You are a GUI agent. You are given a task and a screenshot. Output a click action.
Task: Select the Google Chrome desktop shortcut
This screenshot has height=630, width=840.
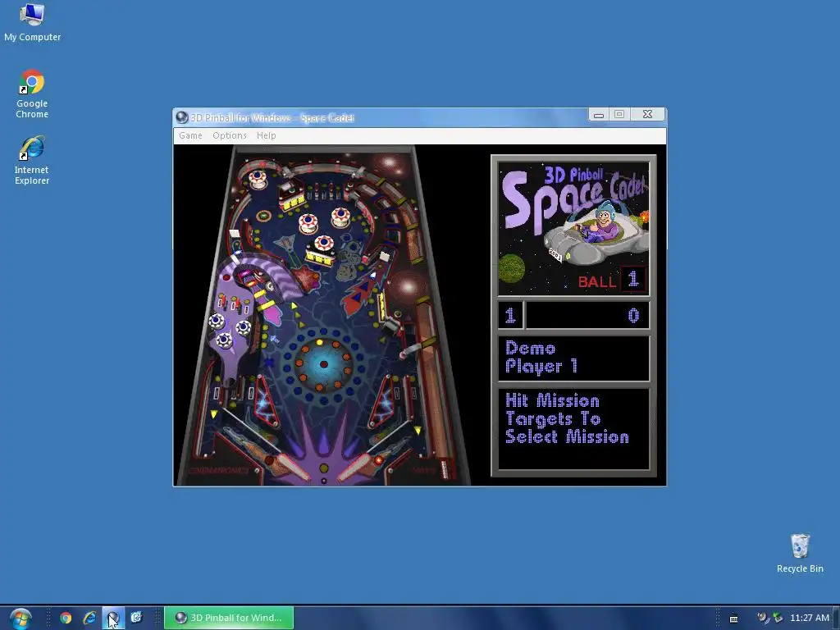click(32, 94)
